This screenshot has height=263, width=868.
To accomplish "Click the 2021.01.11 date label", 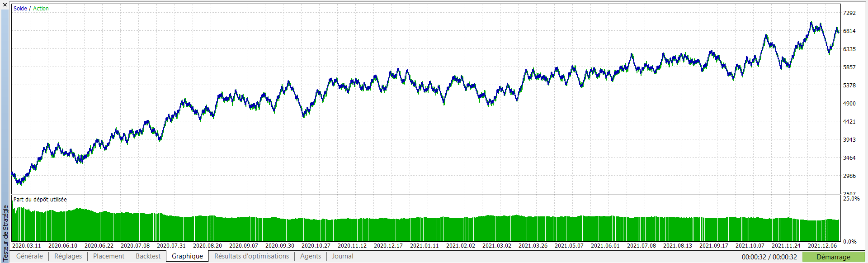I will pyautogui.click(x=425, y=246).
